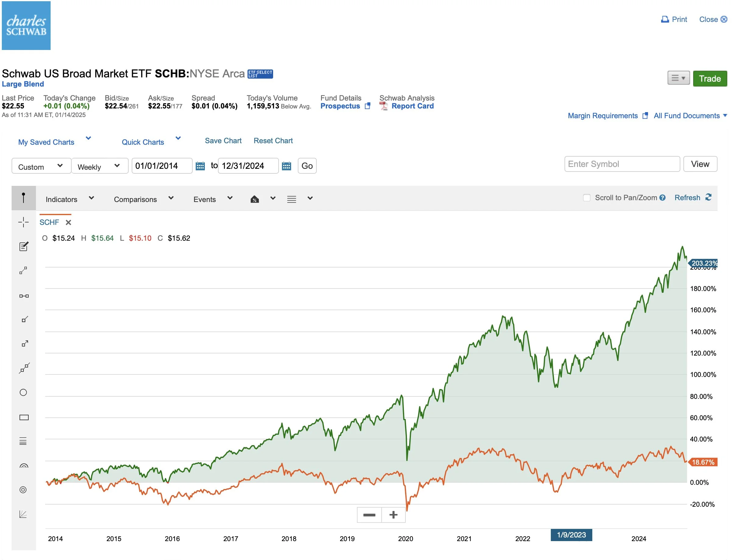Open the Prospectus link
The image size is (734, 560).
click(x=340, y=106)
